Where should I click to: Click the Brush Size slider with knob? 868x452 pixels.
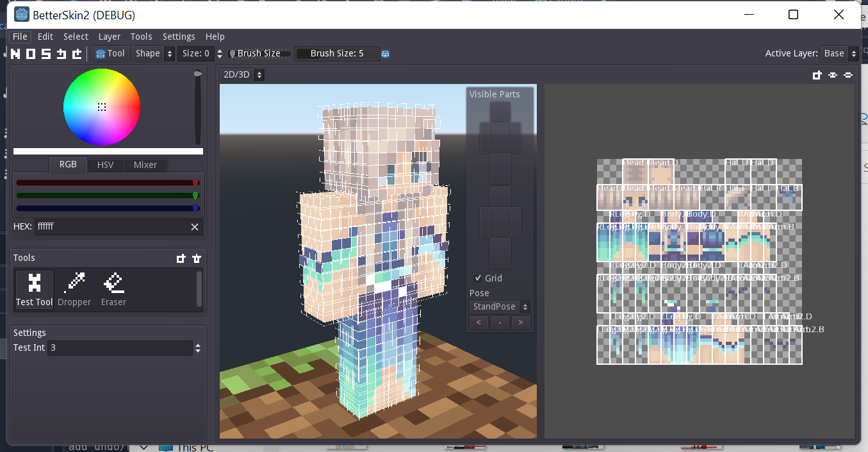pos(259,54)
